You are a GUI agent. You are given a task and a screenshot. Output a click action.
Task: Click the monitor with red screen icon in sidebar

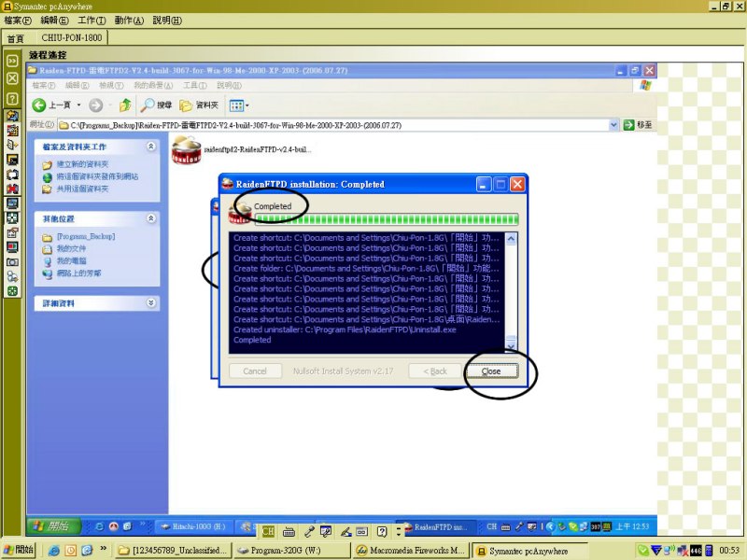(12, 247)
